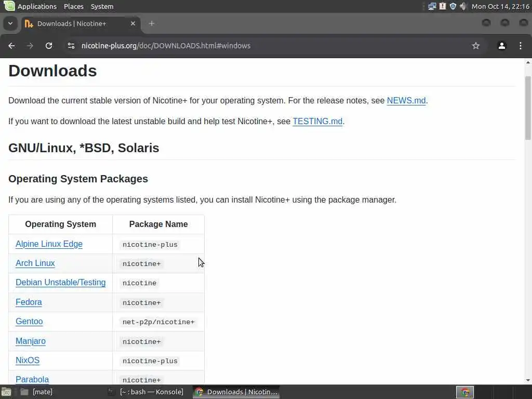Click the volume speaker tray icon
The height and width of the screenshot is (399, 532).
[x=463, y=6]
